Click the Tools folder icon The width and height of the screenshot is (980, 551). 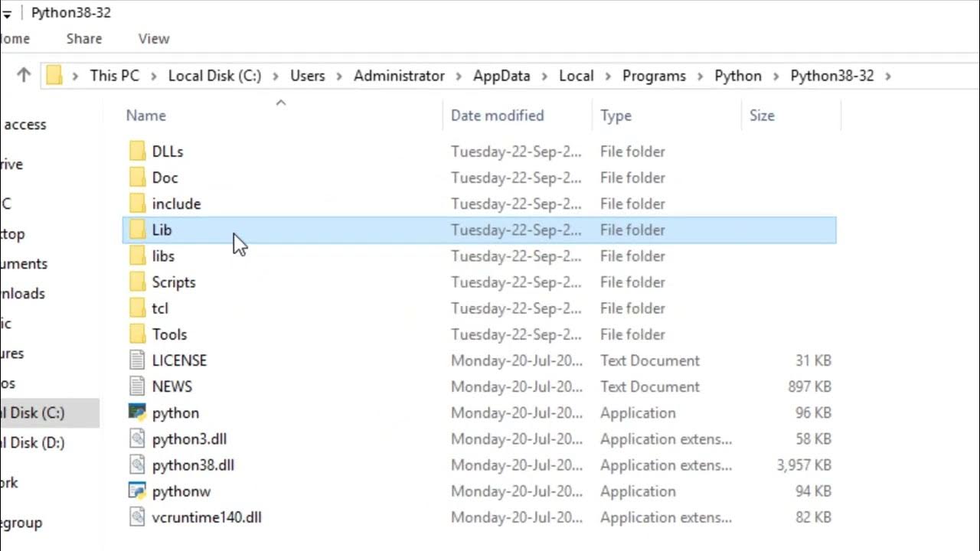coord(137,334)
